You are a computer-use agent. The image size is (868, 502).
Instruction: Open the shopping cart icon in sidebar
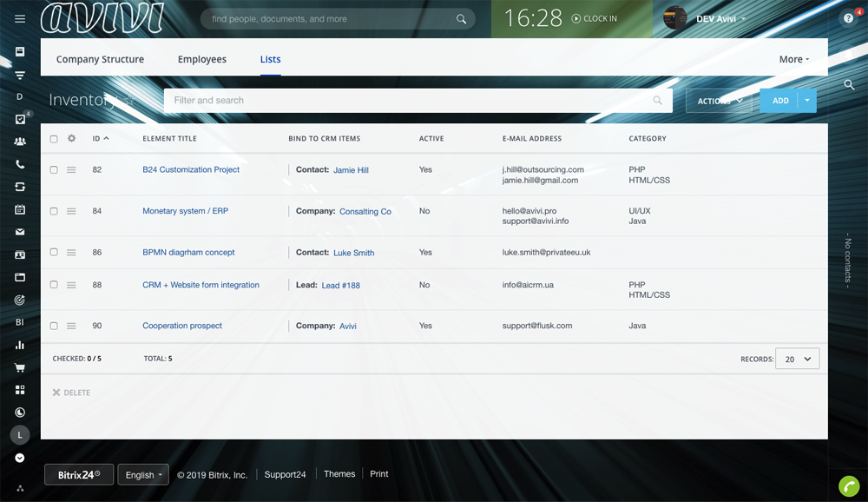pyautogui.click(x=20, y=367)
